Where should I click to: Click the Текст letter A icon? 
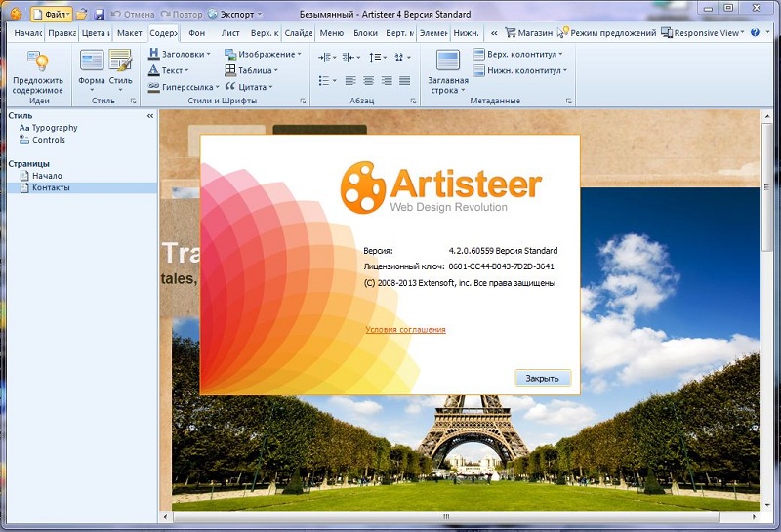tap(154, 70)
